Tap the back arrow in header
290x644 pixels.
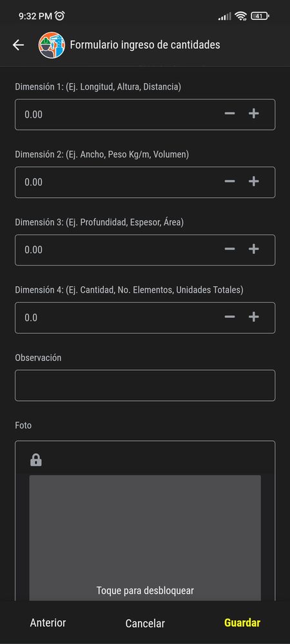point(18,44)
